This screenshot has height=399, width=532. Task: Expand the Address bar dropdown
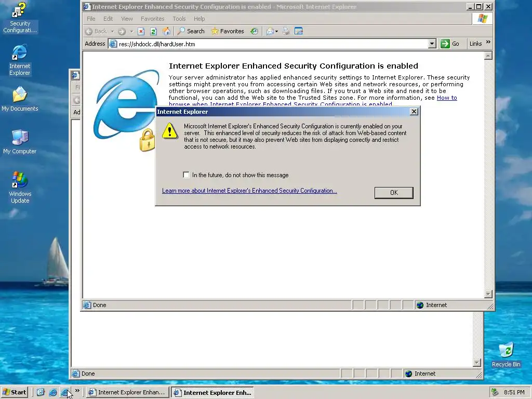(x=432, y=44)
